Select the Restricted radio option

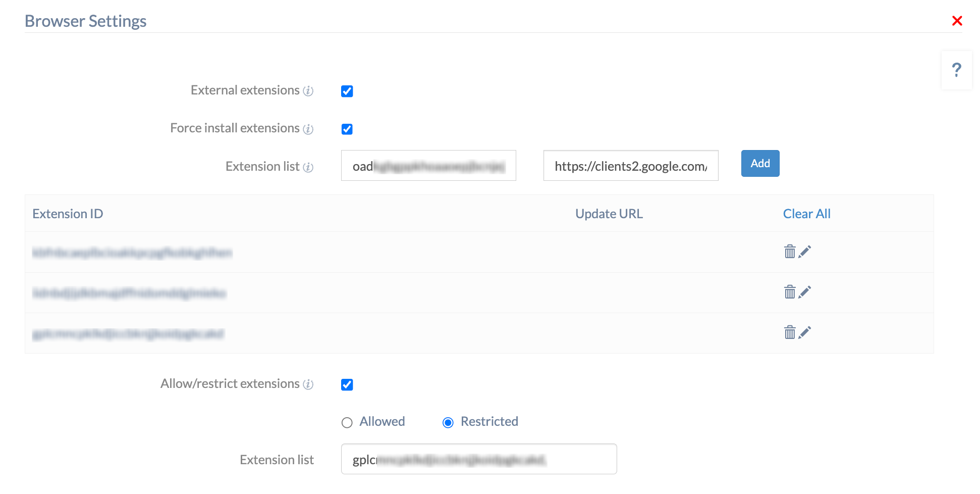(x=448, y=423)
